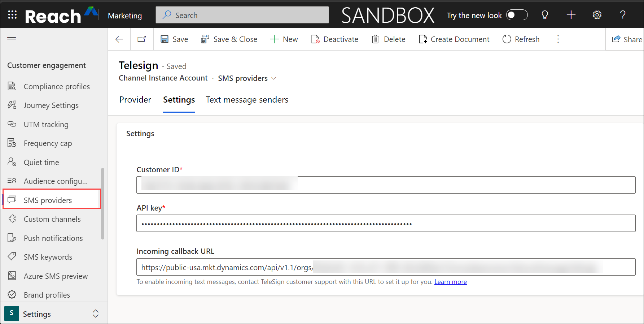Click the plus quick create icon
The height and width of the screenshot is (324, 644).
(x=571, y=15)
